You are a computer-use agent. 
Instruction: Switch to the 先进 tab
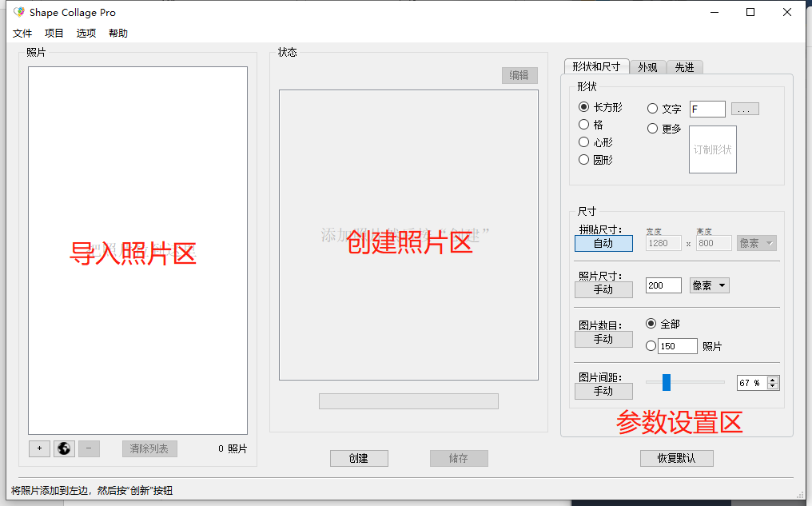point(685,67)
